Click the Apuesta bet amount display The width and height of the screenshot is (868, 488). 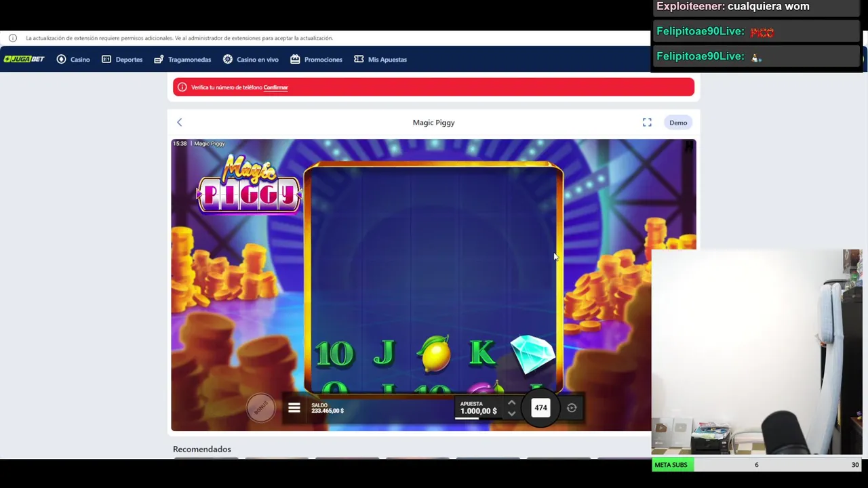coord(478,408)
